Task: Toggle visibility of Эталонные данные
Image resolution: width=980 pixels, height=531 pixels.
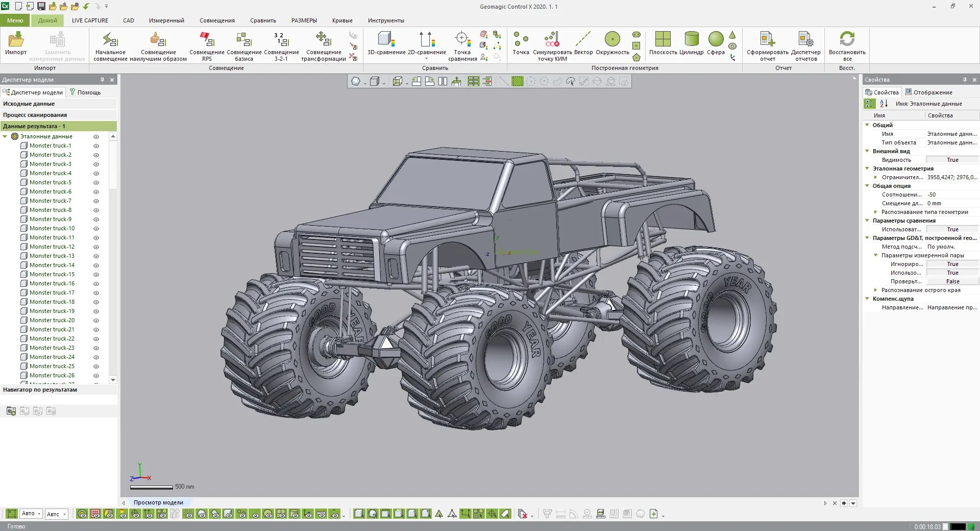Action: click(x=96, y=137)
